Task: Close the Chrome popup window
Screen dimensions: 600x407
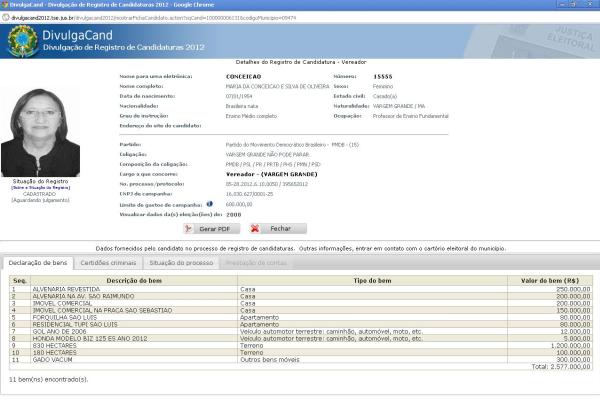Action: pos(588,5)
